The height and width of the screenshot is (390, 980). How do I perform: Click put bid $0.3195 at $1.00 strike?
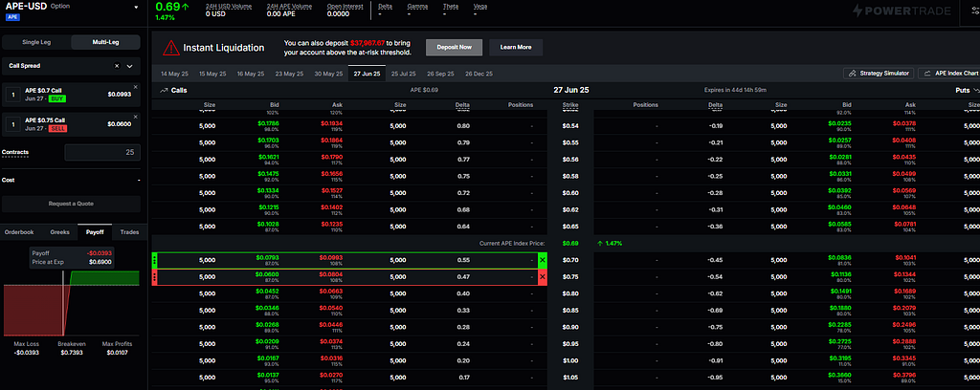point(840,358)
